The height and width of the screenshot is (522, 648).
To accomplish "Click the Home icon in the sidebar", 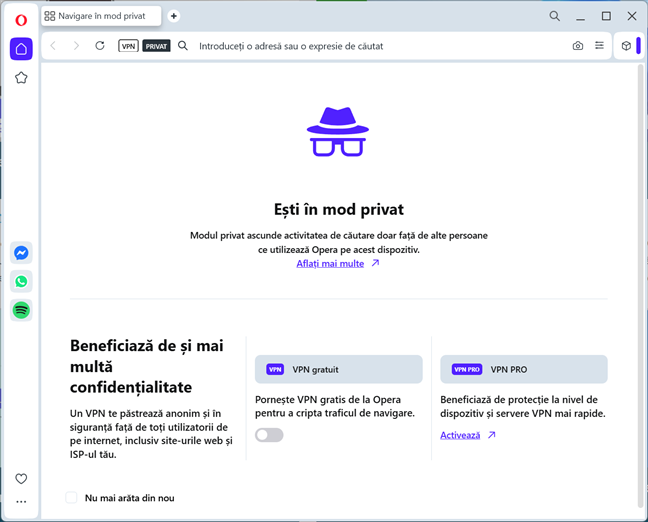I will [x=21, y=49].
